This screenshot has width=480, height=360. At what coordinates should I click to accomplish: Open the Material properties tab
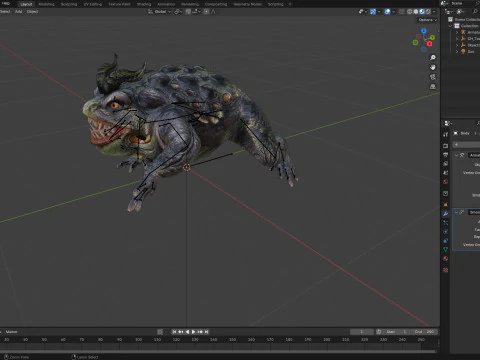coord(446,259)
